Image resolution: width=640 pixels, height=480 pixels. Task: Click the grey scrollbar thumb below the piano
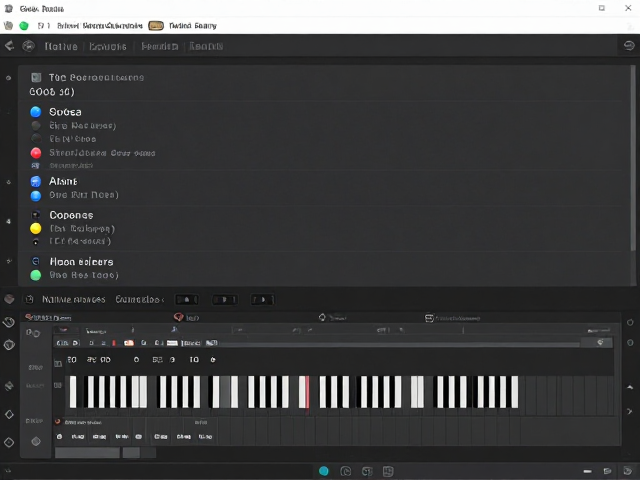tap(87, 452)
